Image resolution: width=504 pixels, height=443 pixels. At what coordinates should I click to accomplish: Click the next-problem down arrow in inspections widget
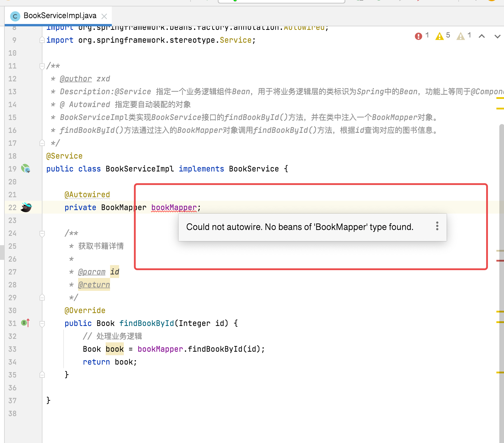tap(497, 36)
